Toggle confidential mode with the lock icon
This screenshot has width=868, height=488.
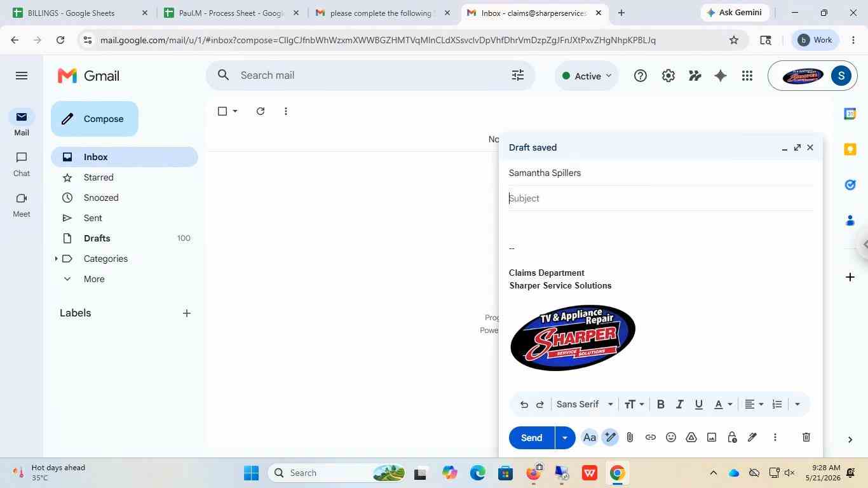[732, 437]
